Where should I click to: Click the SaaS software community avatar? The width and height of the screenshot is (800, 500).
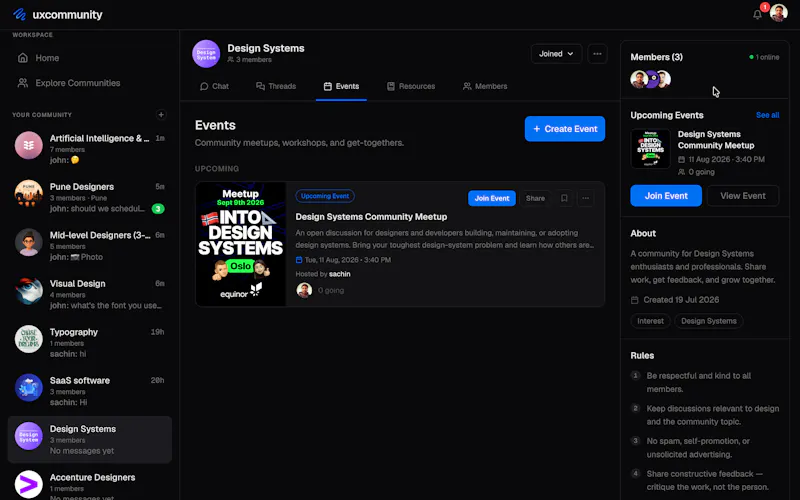(29, 388)
